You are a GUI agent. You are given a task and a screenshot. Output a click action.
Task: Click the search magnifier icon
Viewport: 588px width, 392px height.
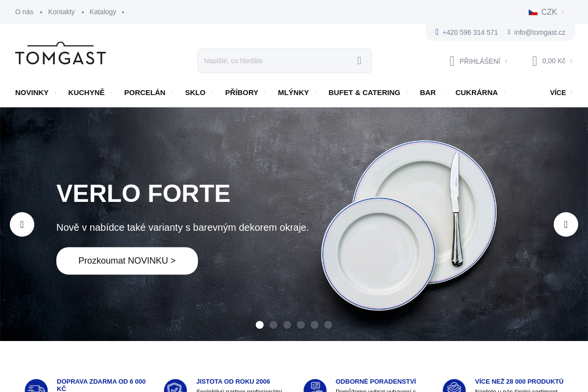[359, 61]
